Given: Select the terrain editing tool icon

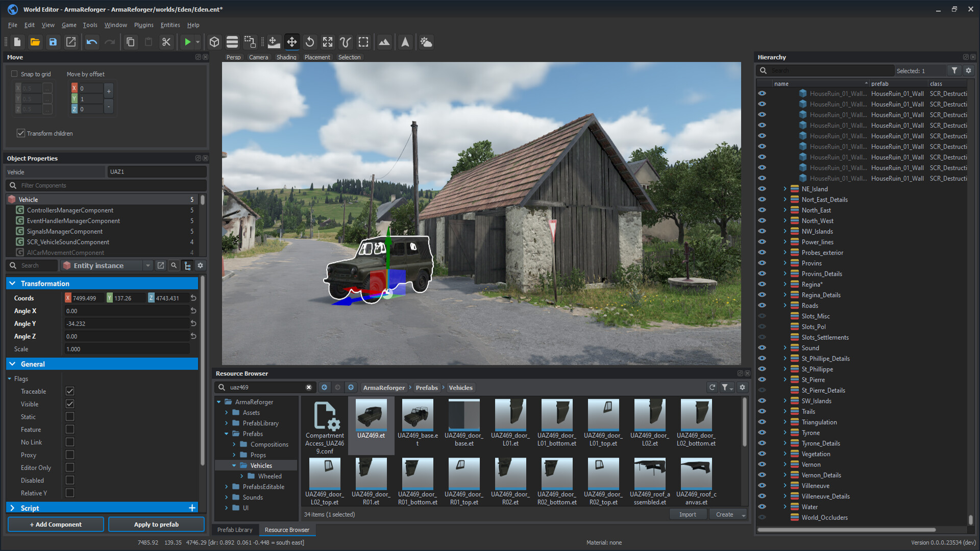Looking at the screenshot, I should click(384, 42).
